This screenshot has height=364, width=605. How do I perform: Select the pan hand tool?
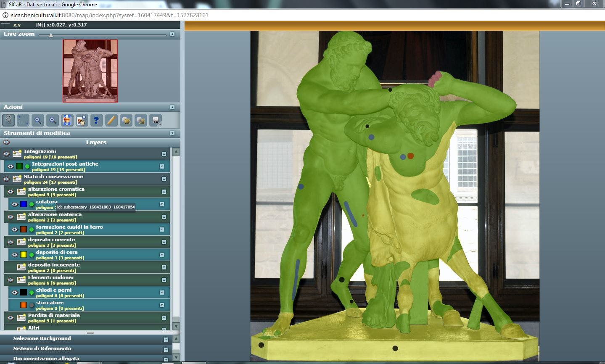82,120
